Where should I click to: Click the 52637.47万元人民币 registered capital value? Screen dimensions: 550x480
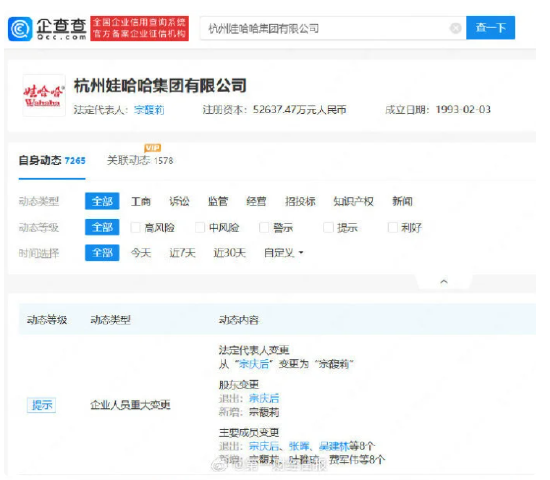click(300, 110)
